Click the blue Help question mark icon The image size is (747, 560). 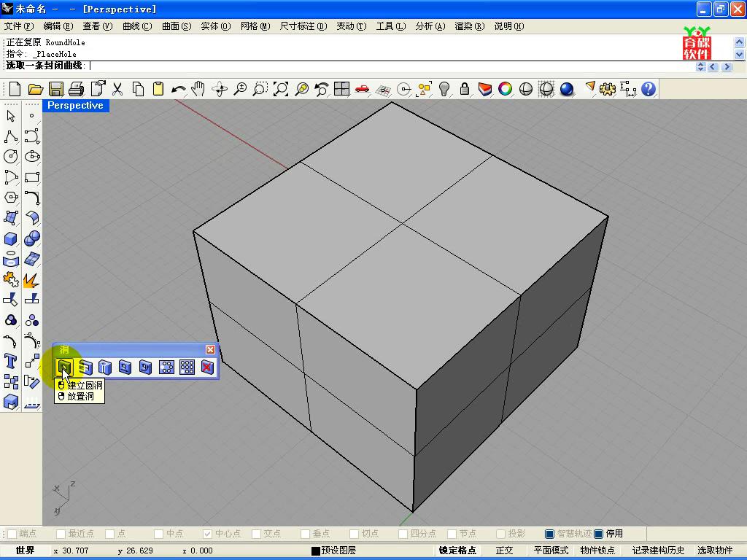[x=649, y=89]
